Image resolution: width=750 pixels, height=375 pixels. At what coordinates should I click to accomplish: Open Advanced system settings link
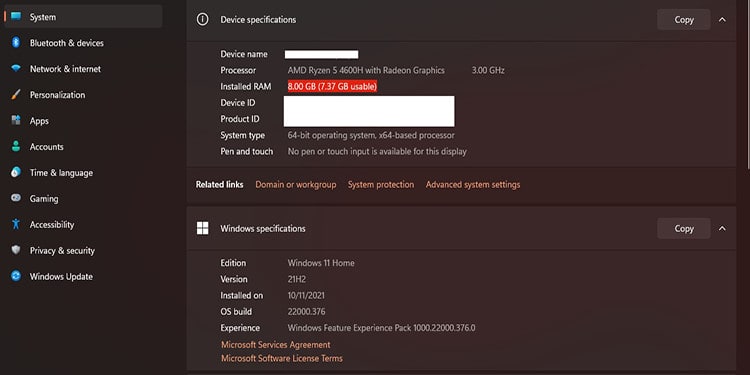(473, 184)
